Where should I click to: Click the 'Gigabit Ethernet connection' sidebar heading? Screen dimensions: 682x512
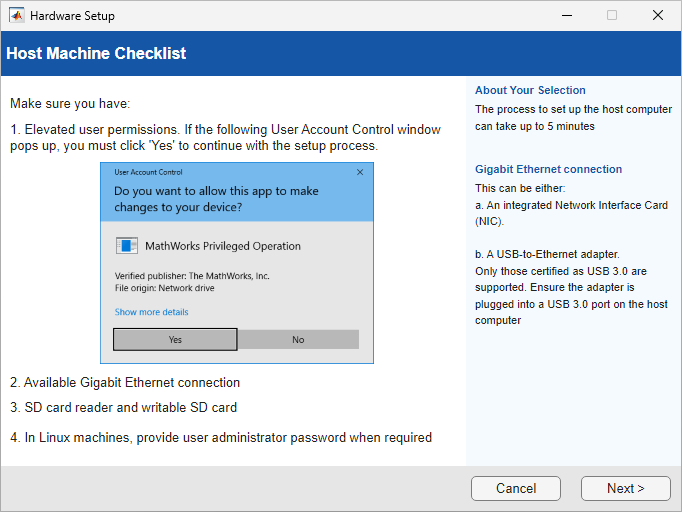pyautogui.click(x=548, y=169)
